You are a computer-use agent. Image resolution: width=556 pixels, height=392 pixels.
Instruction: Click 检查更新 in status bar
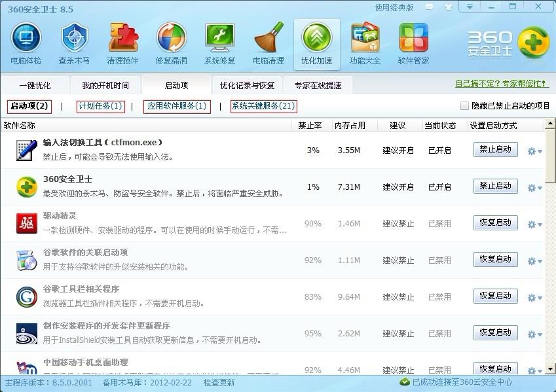tap(219, 382)
